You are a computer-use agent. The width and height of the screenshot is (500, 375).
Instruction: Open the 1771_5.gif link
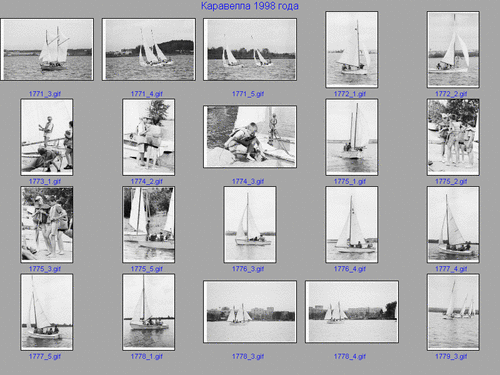(x=248, y=94)
